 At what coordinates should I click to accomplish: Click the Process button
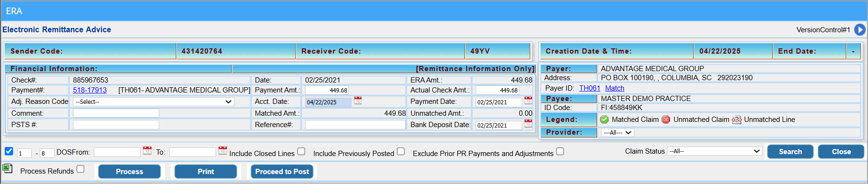click(x=129, y=172)
